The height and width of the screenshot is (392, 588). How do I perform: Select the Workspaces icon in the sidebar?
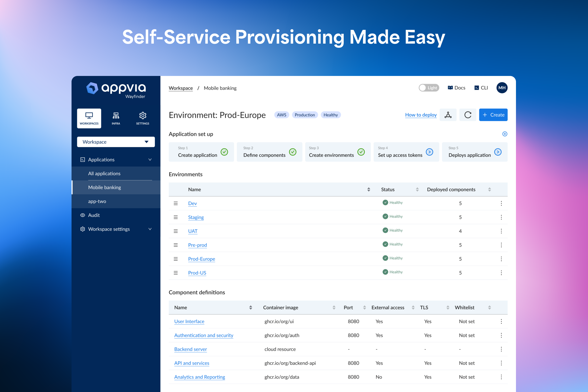click(x=89, y=118)
